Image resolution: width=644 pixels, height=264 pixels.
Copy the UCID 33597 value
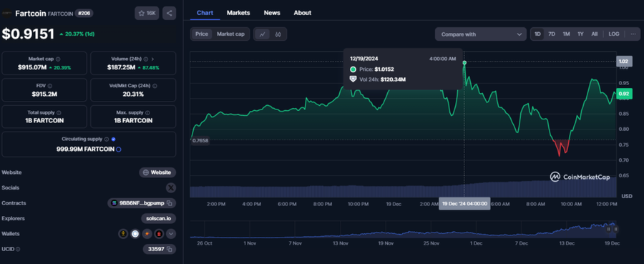(170, 249)
